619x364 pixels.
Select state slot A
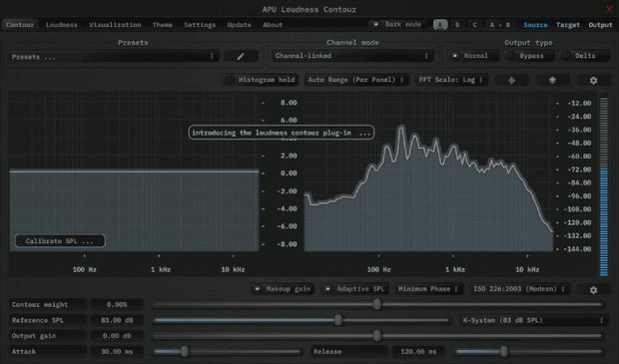click(440, 25)
